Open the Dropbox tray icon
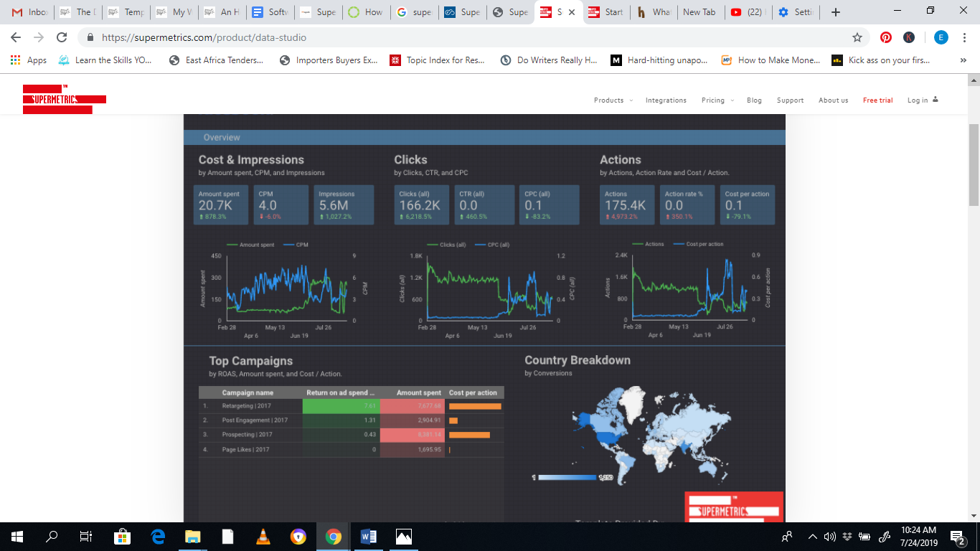980x551 pixels. (x=847, y=537)
